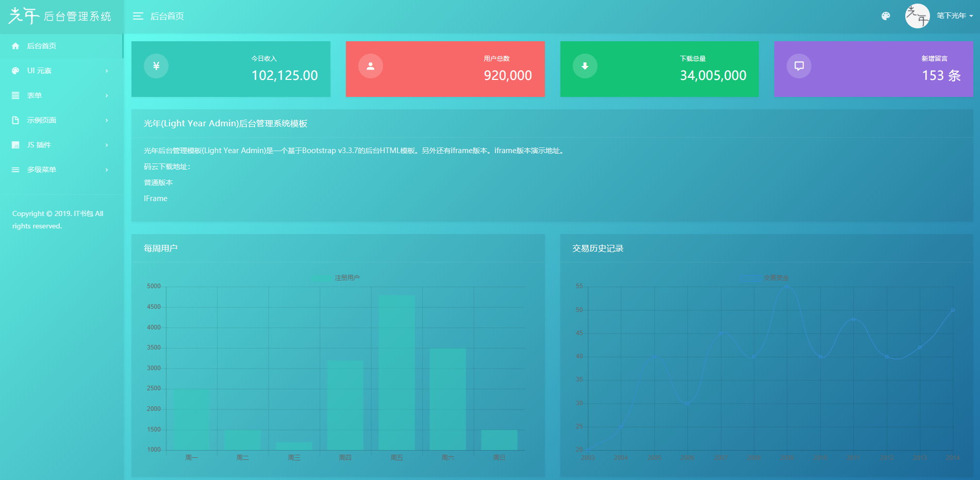The image size is (980, 480).
Task: Open the 表单 menu item
Action: click(x=35, y=95)
